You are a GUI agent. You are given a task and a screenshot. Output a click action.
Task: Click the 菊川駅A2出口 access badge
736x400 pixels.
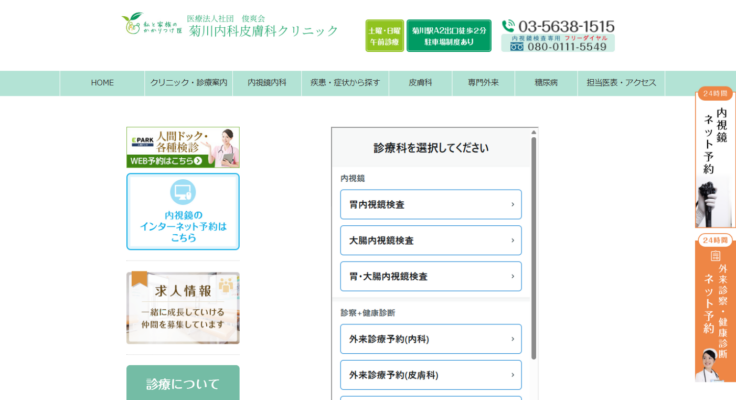pyautogui.click(x=449, y=35)
